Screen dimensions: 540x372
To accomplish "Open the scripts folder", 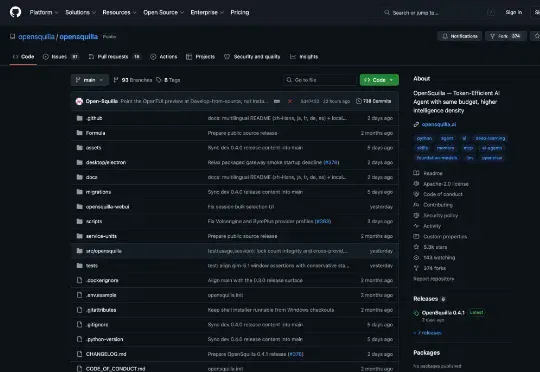I will 94,221.
